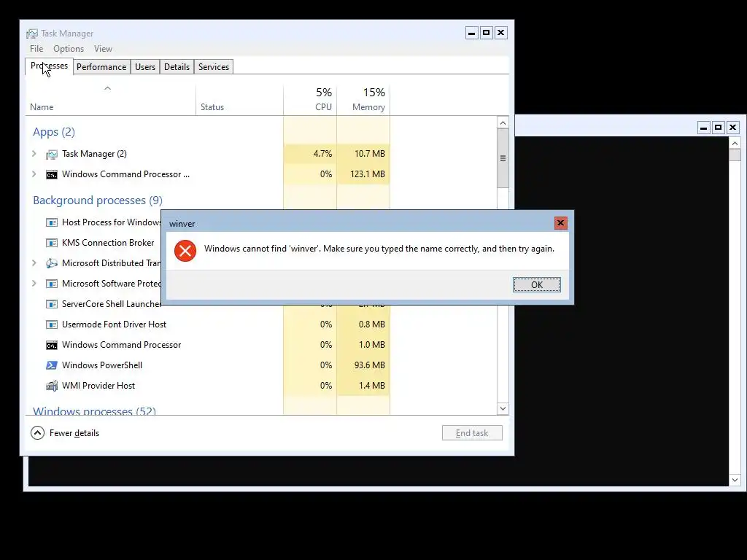The width and height of the screenshot is (747, 560).
Task: Click OK in the winver error dialog
Action: [536, 285]
